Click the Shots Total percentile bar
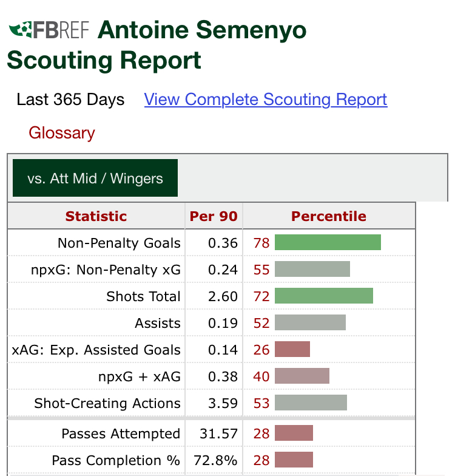 coord(323,296)
